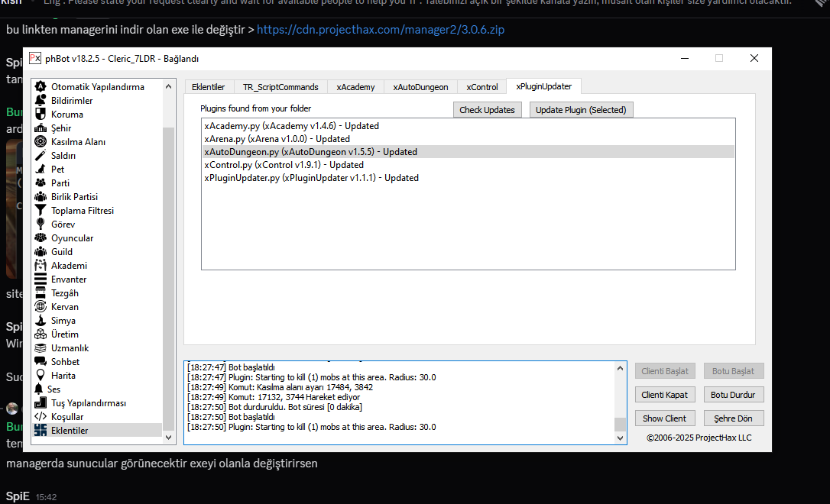The image size is (830, 504).
Task: Select the Envanter sidebar icon
Action: (41, 279)
